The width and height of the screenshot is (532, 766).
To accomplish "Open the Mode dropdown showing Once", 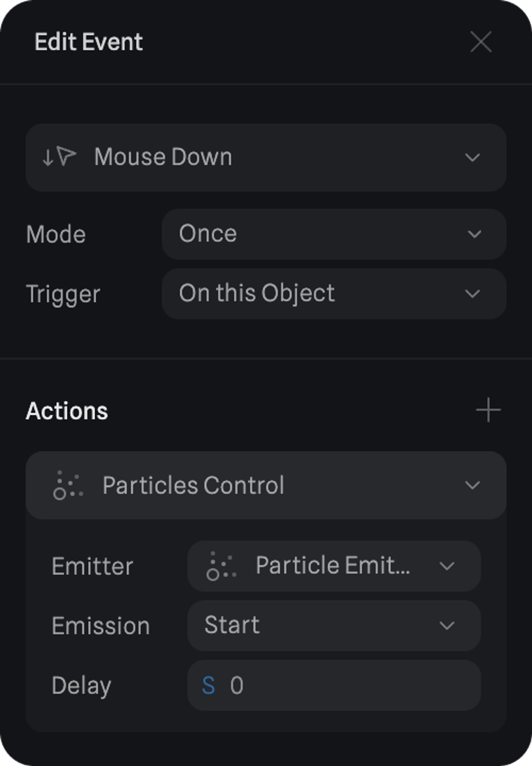I will (334, 234).
